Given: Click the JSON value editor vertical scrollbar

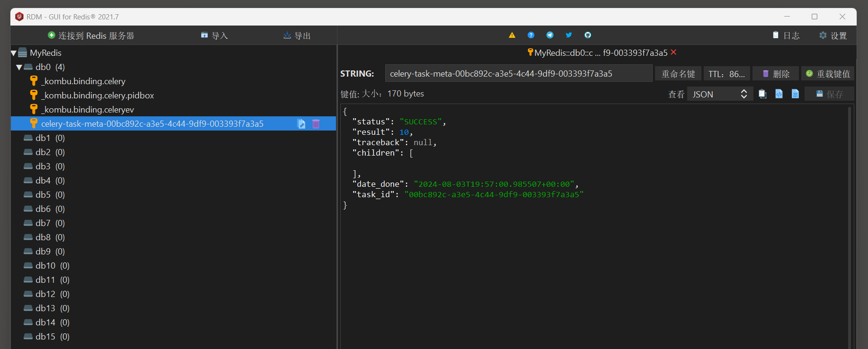Looking at the screenshot, I should pyautogui.click(x=850, y=227).
